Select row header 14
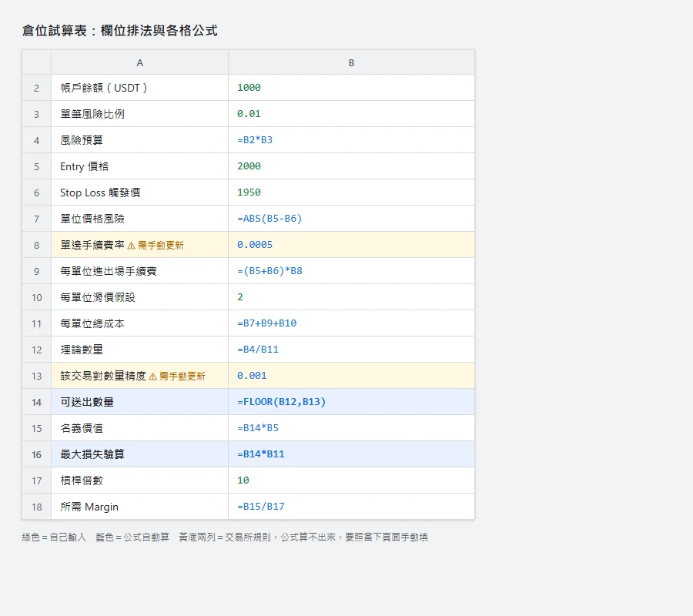Image resolution: width=693 pixels, height=616 pixels. [x=37, y=402]
